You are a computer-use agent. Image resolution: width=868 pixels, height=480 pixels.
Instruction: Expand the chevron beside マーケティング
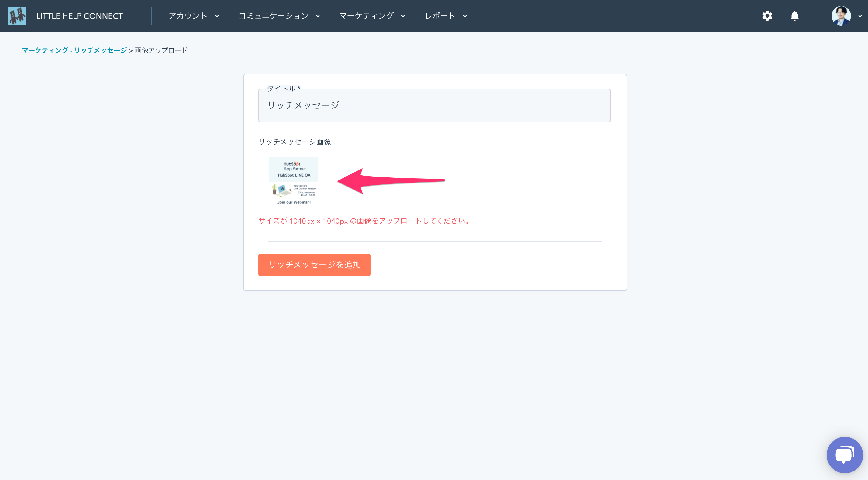(x=403, y=16)
